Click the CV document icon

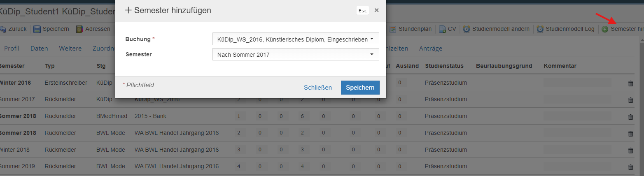(442, 29)
